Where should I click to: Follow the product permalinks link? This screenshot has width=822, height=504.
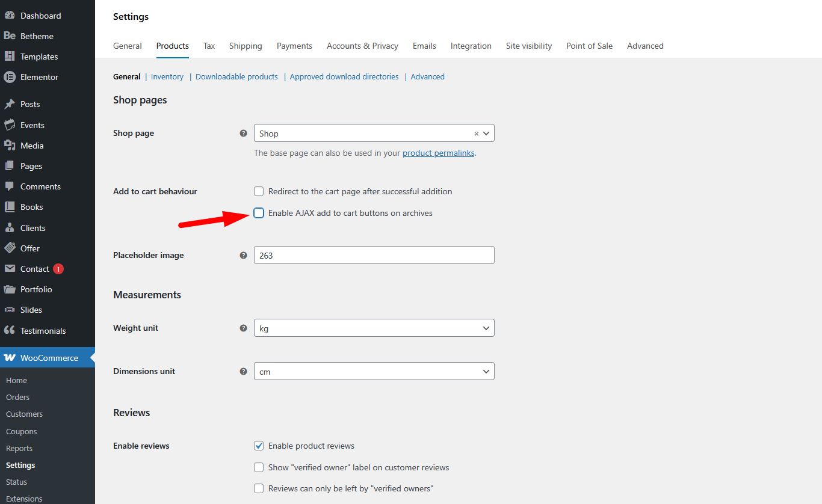438,153
